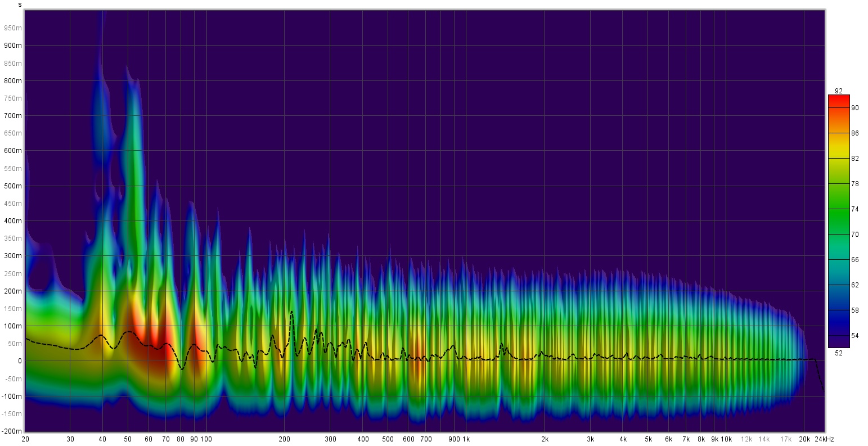Click the 200 label on frequency axis
Image resolution: width=868 pixels, height=446 pixels.
[x=284, y=439]
